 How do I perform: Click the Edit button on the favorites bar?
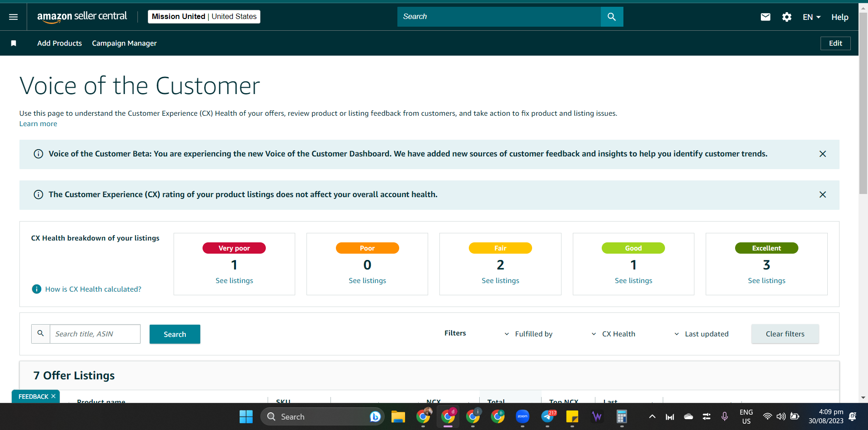(835, 43)
